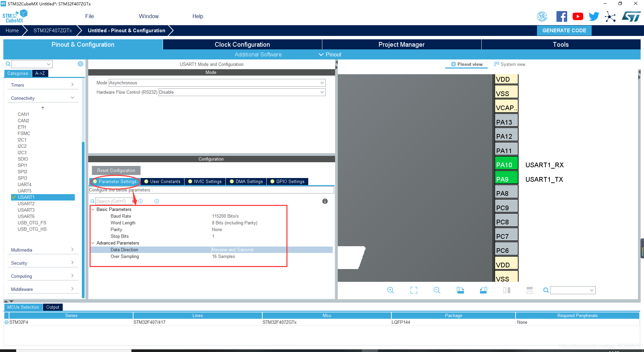Select USART2 in the peripheral list
The height and width of the screenshot is (352, 644).
pos(26,204)
